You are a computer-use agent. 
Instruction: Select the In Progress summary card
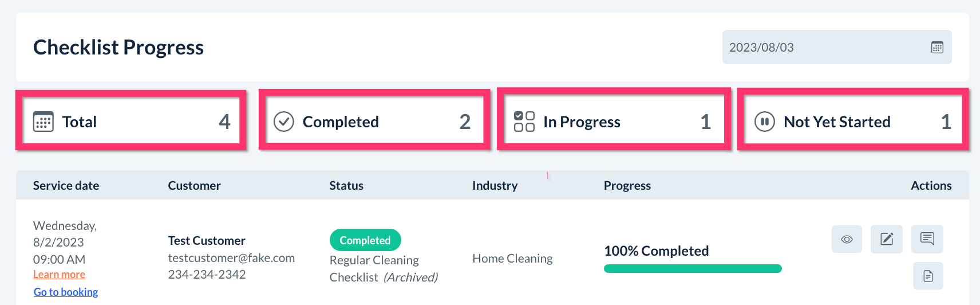coord(614,120)
